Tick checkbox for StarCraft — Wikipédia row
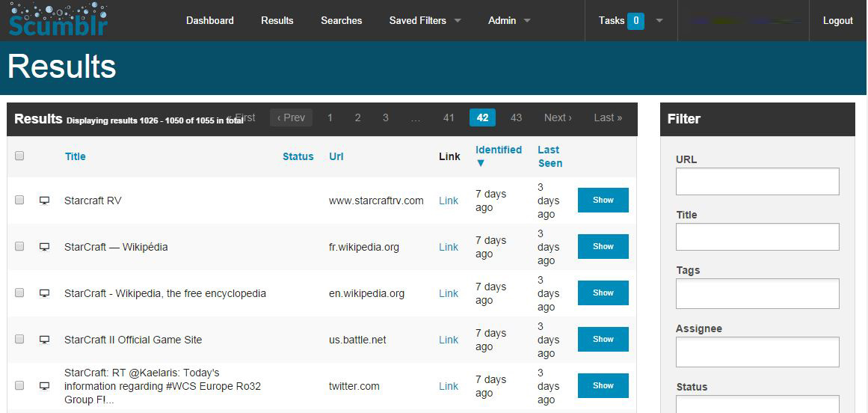This screenshot has height=413, width=868. [x=19, y=246]
